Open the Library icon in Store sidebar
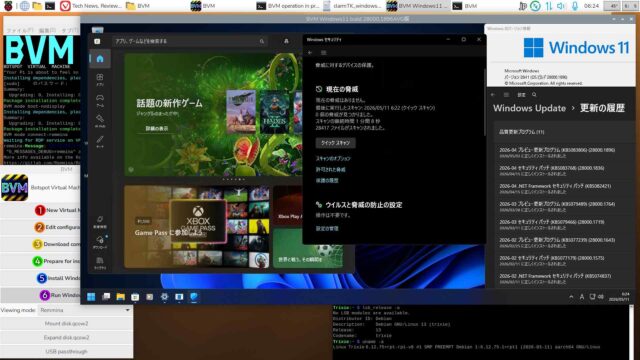The image size is (640, 360). [x=100, y=262]
